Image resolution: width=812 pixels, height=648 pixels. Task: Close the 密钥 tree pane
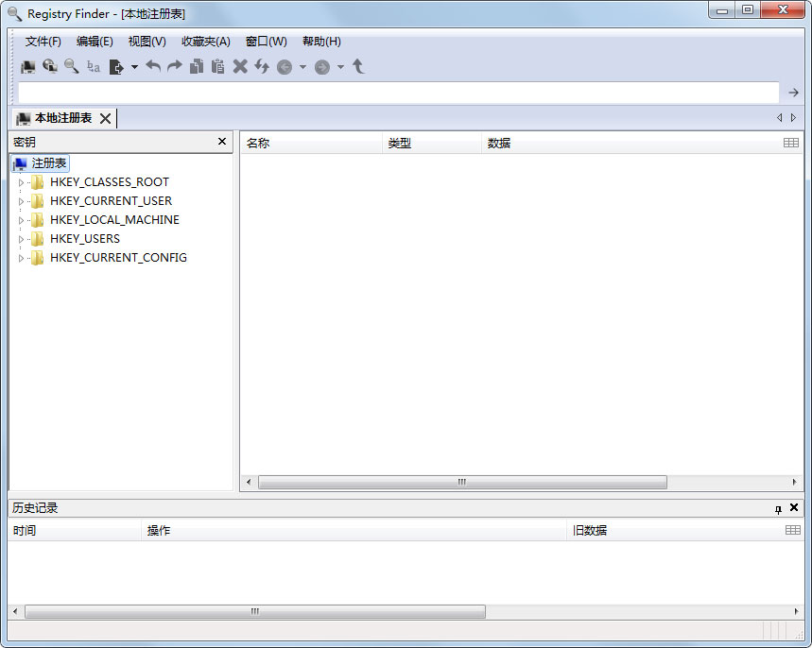tap(222, 142)
